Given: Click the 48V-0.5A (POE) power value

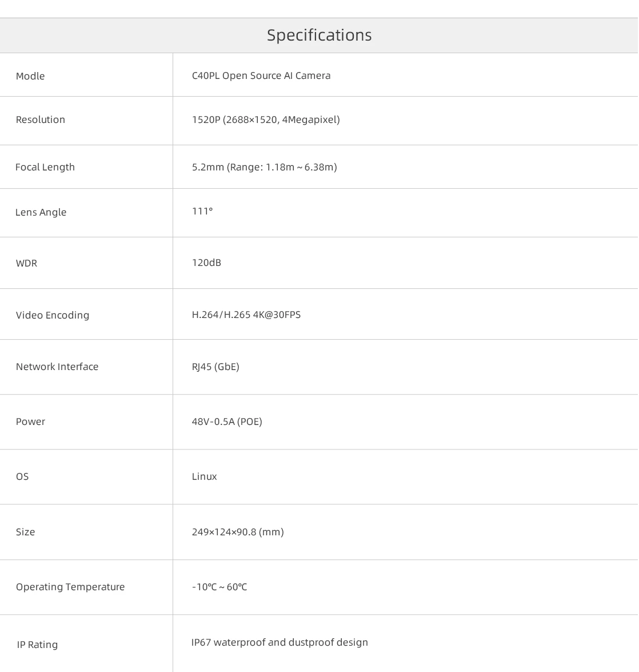Looking at the screenshot, I should tap(227, 422).
